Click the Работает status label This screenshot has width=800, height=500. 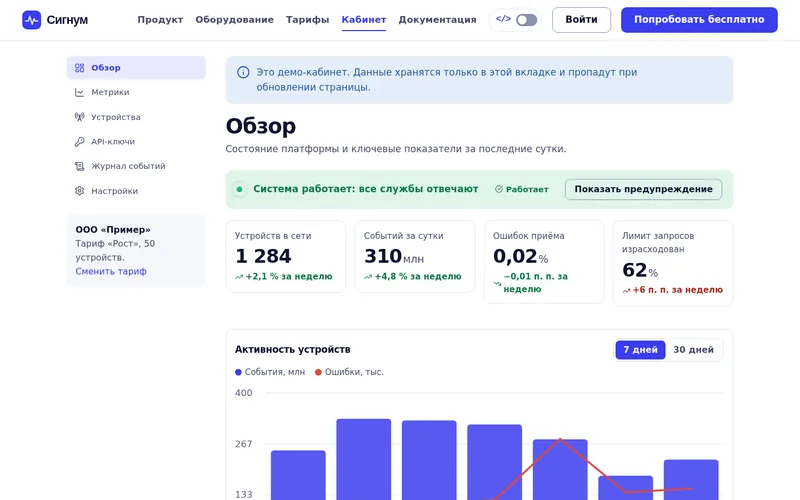click(x=527, y=189)
